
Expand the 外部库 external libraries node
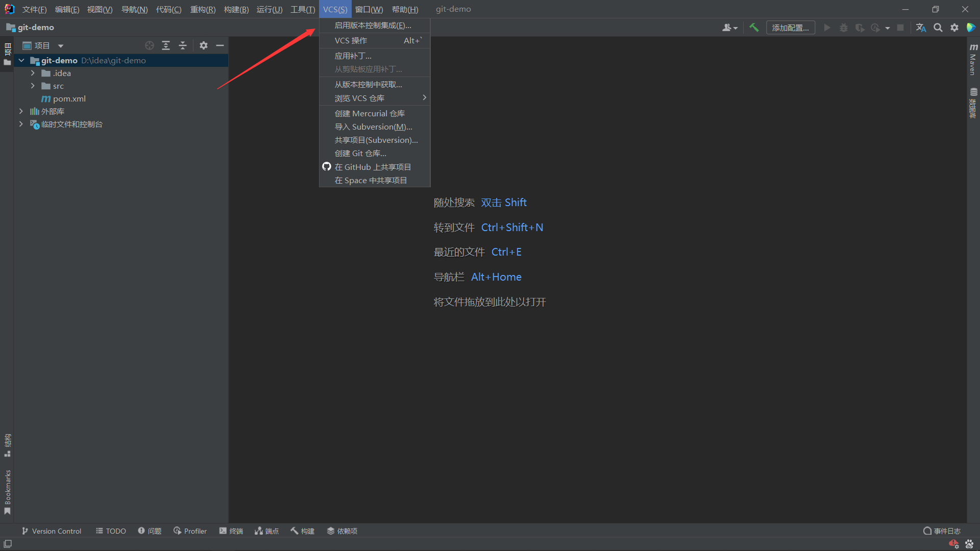point(21,111)
